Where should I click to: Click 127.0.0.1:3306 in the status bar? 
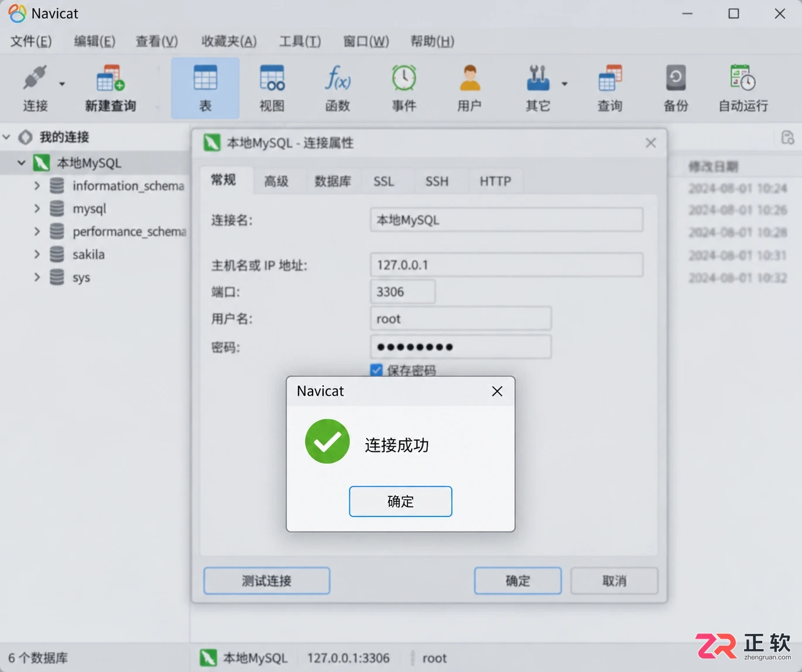coord(348,658)
